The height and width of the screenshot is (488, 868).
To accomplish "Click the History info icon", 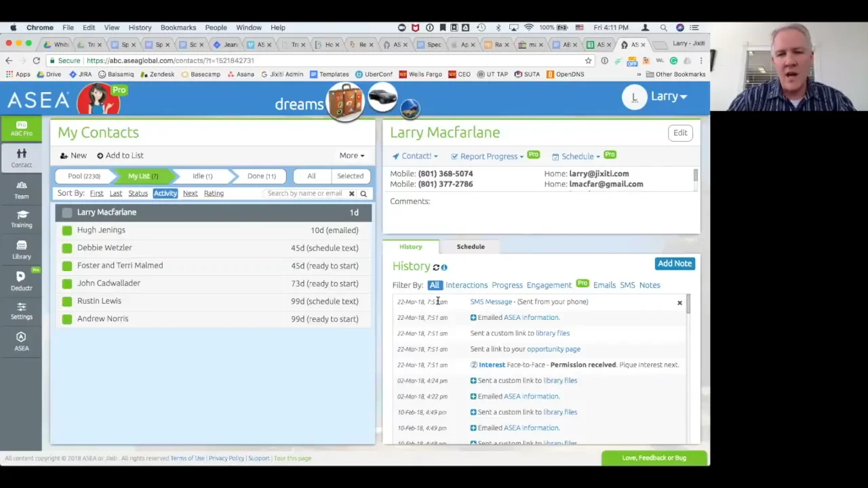I will [444, 267].
